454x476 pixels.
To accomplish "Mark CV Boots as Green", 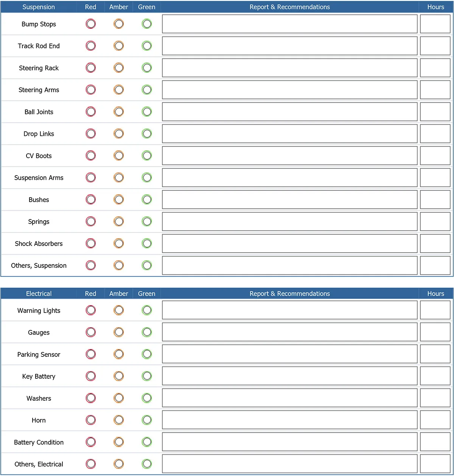I will [x=147, y=156].
